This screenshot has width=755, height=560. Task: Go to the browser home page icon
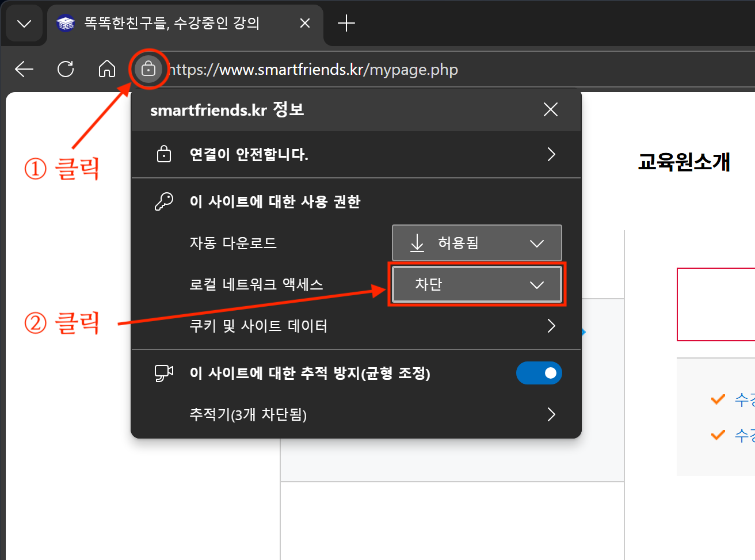point(106,70)
